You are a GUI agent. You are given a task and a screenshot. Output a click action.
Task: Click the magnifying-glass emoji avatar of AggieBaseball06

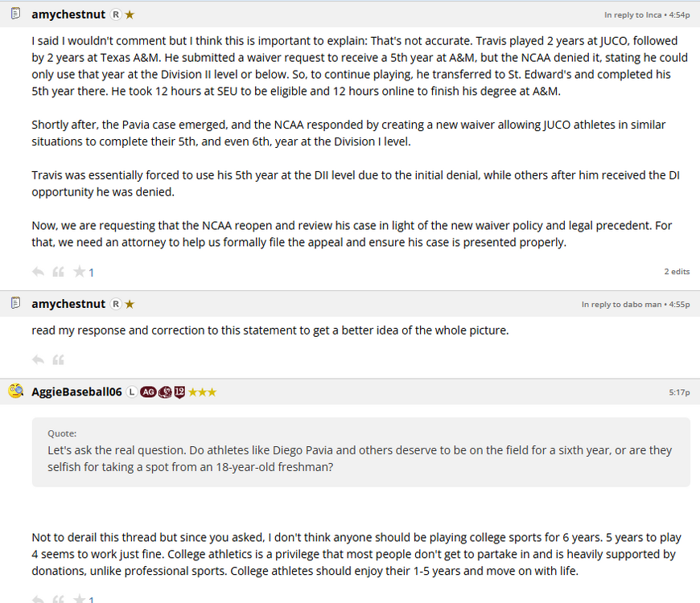pyautogui.click(x=15, y=392)
